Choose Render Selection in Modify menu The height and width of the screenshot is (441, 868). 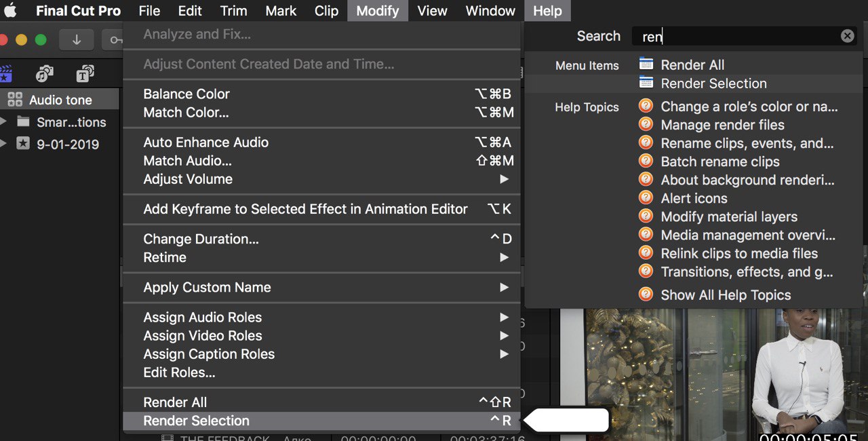[321, 421]
